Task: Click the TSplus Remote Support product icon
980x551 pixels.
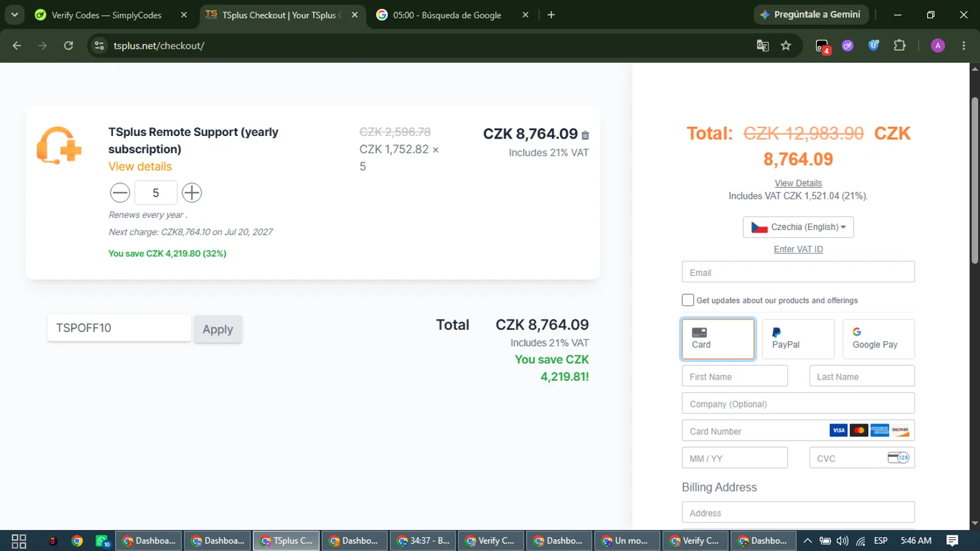Action: tap(59, 145)
